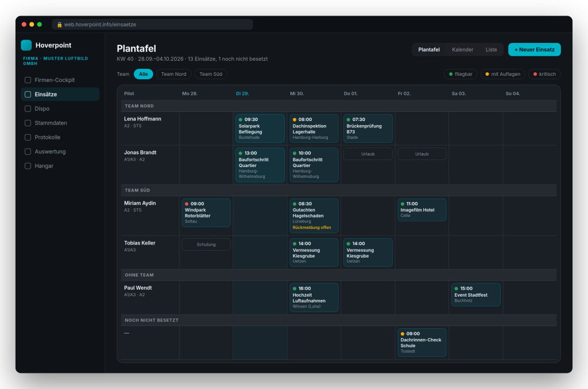Screen dimensions: 588x389
Task: Click the Einsätze sidebar icon
Action: (x=28, y=95)
